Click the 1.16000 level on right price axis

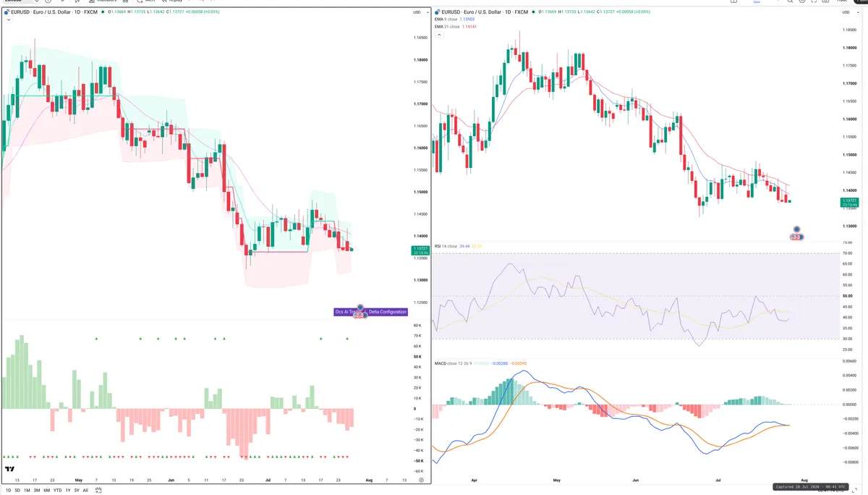coord(849,119)
